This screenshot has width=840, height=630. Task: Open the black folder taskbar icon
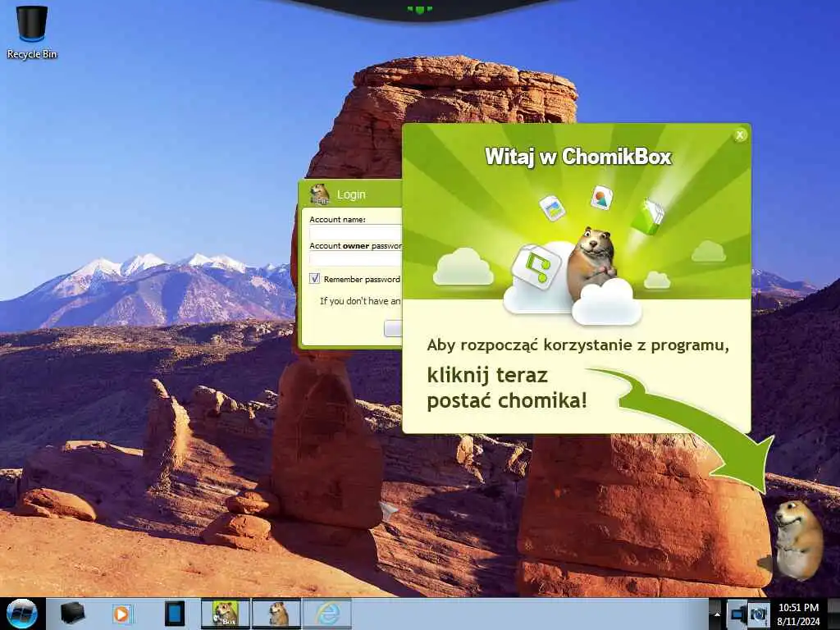pyautogui.click(x=73, y=614)
